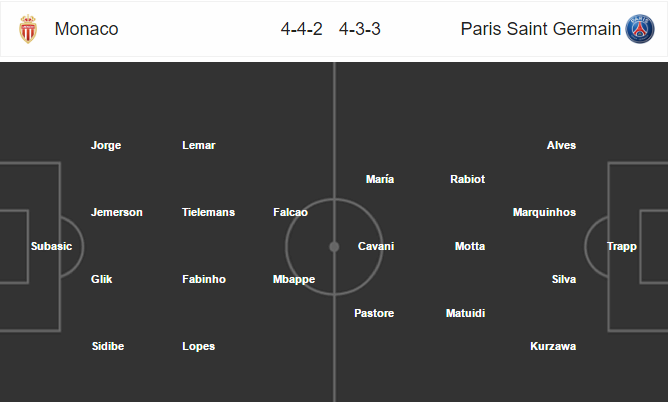Select player Falcao in Monaco's attack
Image resolution: width=669 pixels, height=402 pixels.
pos(290,212)
